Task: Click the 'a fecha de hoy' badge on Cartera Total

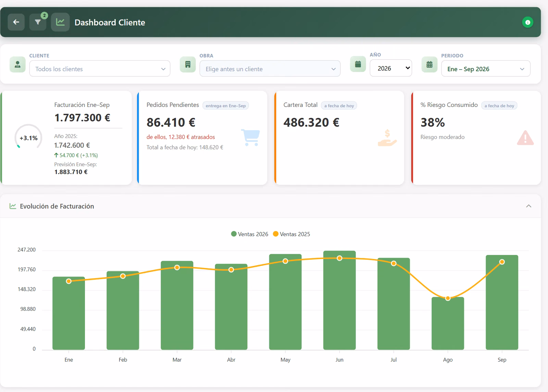Action: tap(339, 106)
